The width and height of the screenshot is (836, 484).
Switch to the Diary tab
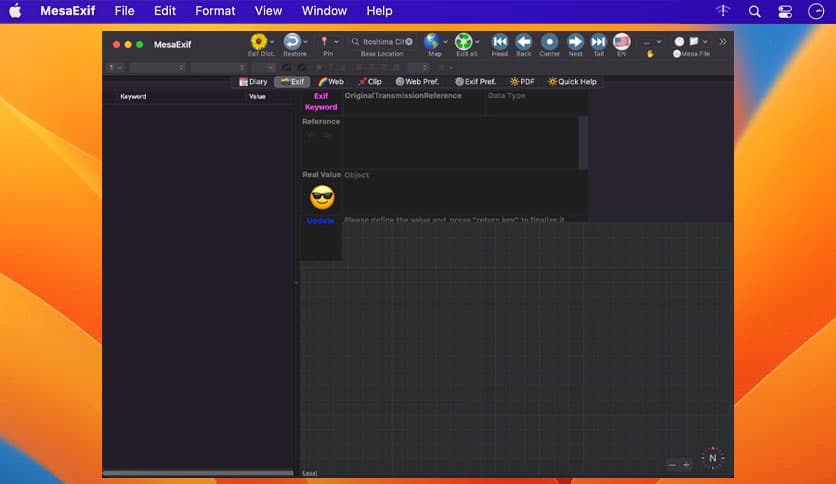[253, 82]
